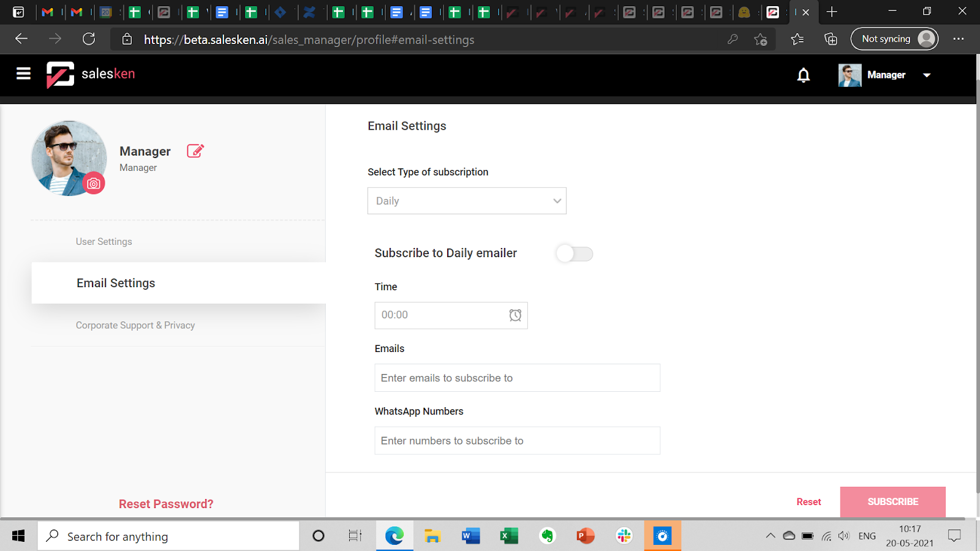980x551 pixels.
Task: Open Corporate Support & Privacy
Action: [x=135, y=325]
